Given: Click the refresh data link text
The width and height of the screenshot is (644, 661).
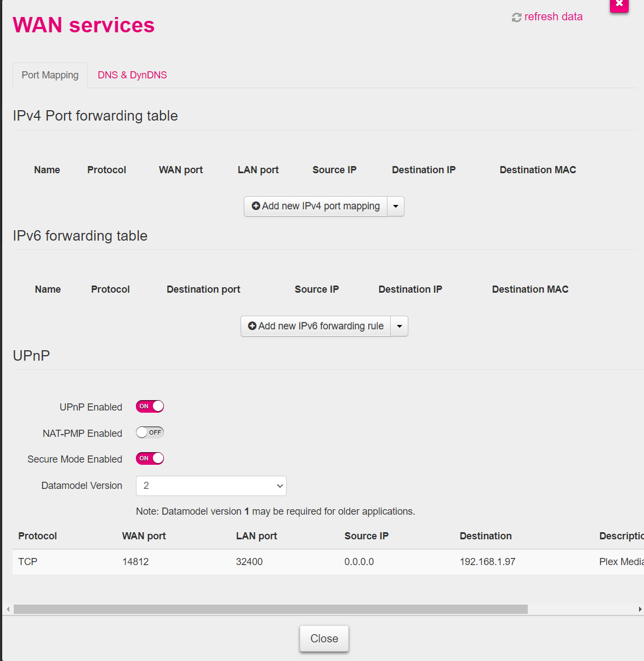Looking at the screenshot, I should click(553, 17).
